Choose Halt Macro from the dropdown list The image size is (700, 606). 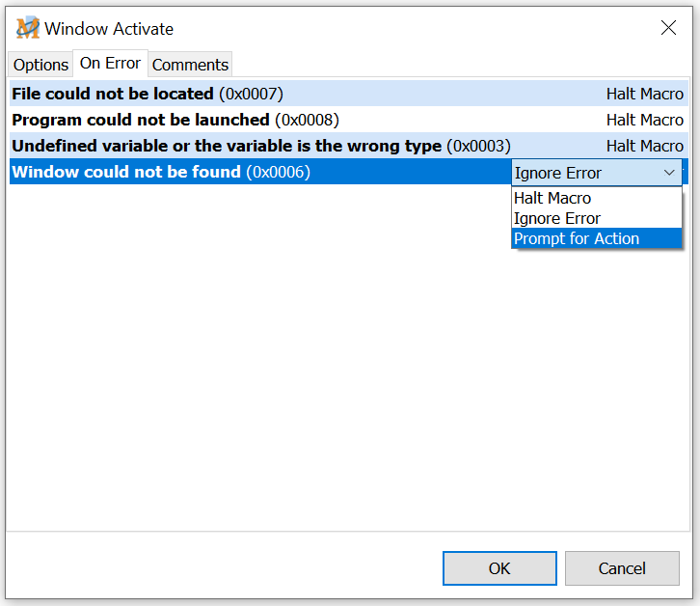click(552, 198)
